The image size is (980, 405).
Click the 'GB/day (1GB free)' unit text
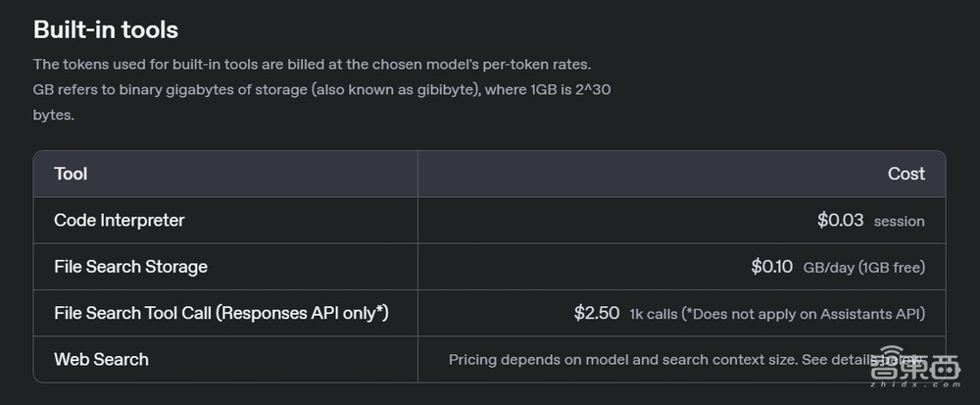pos(863,268)
